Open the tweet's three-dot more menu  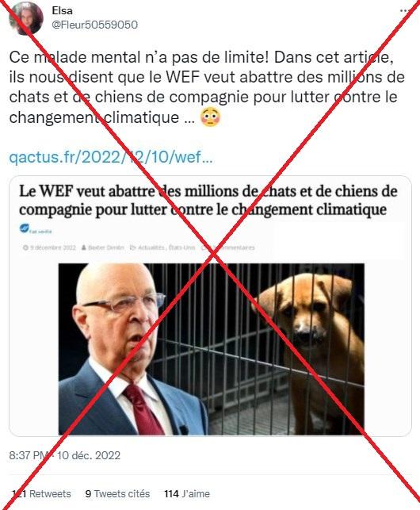pos(404,11)
